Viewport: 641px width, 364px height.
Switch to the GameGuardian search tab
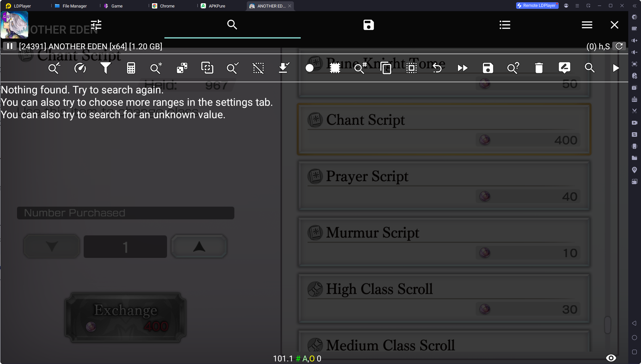click(232, 25)
